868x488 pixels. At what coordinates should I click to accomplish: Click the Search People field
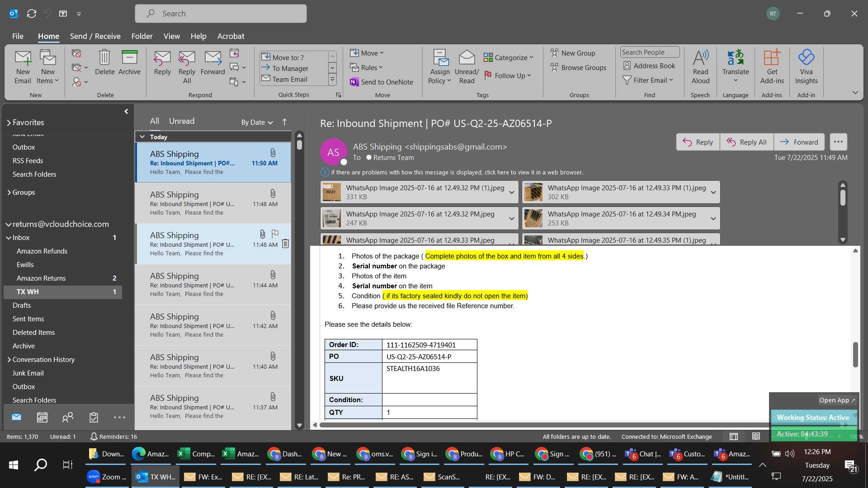click(x=649, y=52)
